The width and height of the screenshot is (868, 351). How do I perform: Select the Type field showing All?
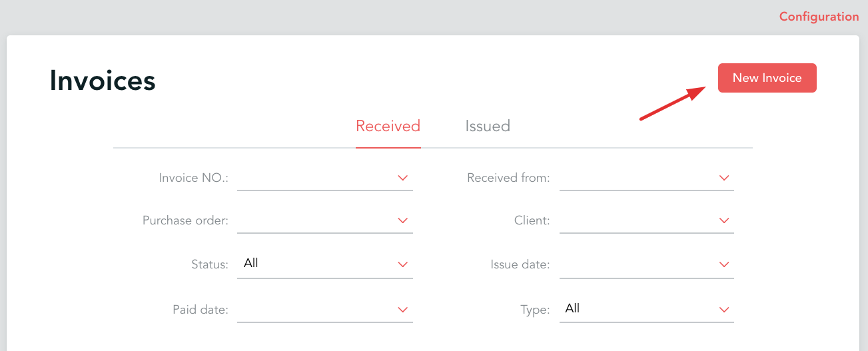[x=636, y=309]
